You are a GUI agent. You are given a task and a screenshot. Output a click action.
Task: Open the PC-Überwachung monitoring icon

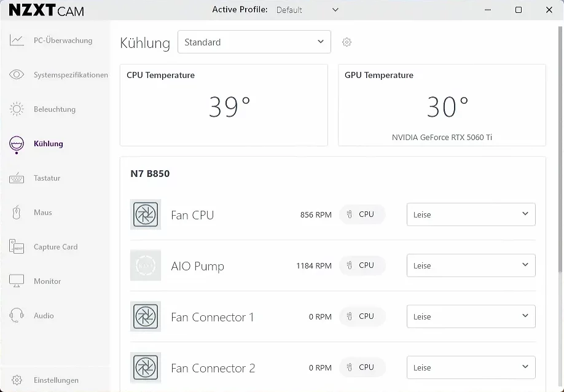click(x=17, y=41)
